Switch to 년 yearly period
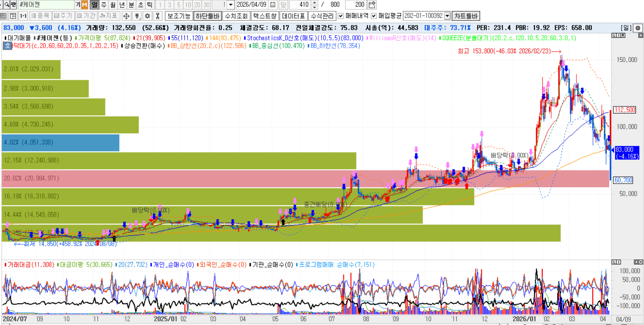The image size is (644, 325). [122, 5]
